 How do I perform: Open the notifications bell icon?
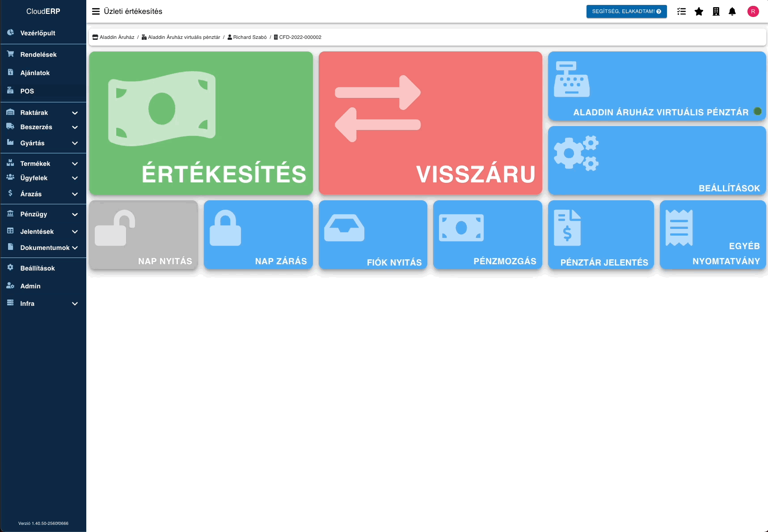(x=732, y=12)
